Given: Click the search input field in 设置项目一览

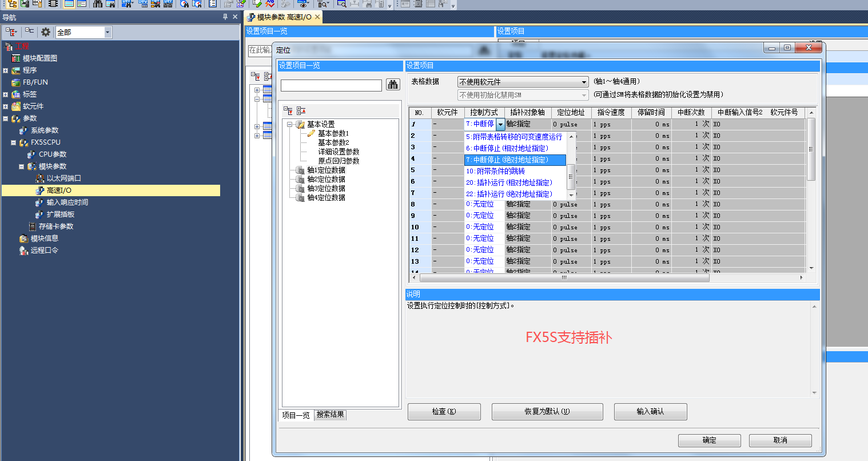Looking at the screenshot, I should coord(331,86).
